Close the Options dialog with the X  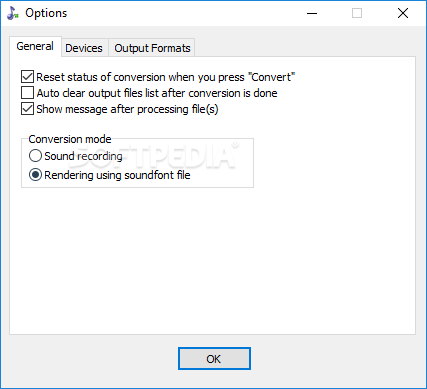click(403, 13)
